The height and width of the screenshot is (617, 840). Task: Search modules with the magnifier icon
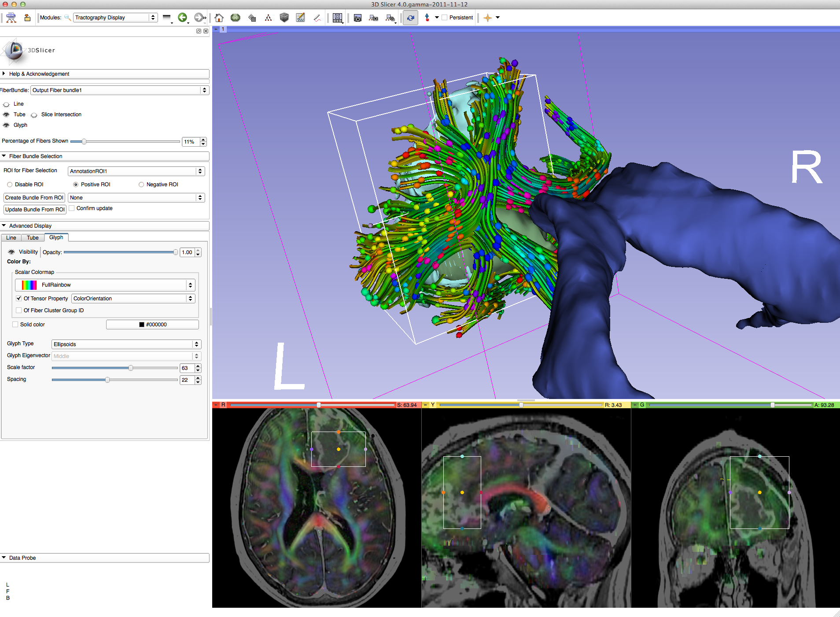coord(67,18)
